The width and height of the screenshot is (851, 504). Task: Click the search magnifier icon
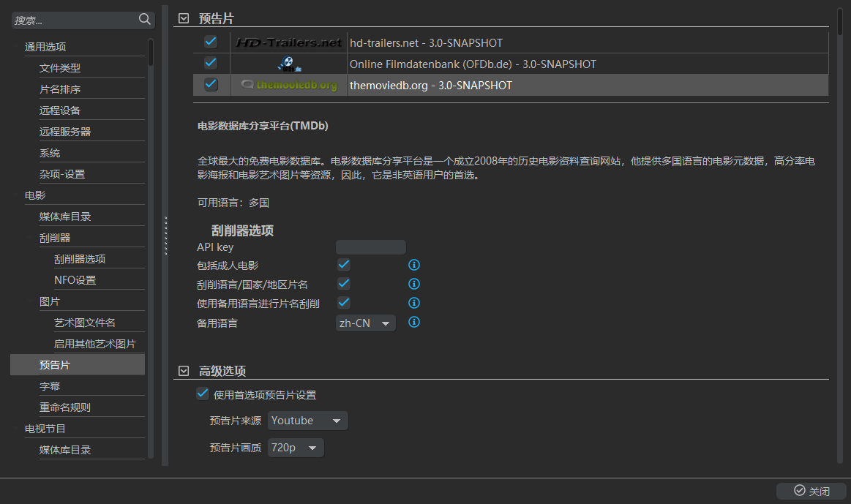(x=145, y=20)
